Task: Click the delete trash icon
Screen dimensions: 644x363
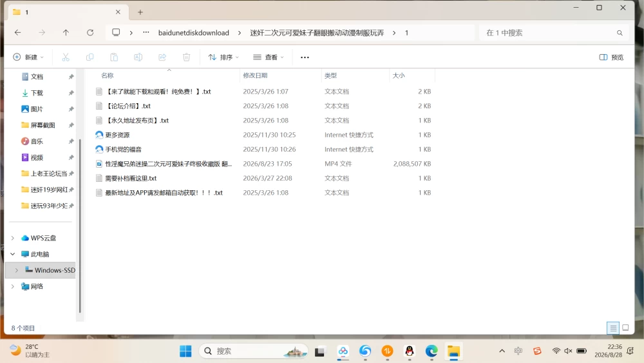Action: (187, 57)
